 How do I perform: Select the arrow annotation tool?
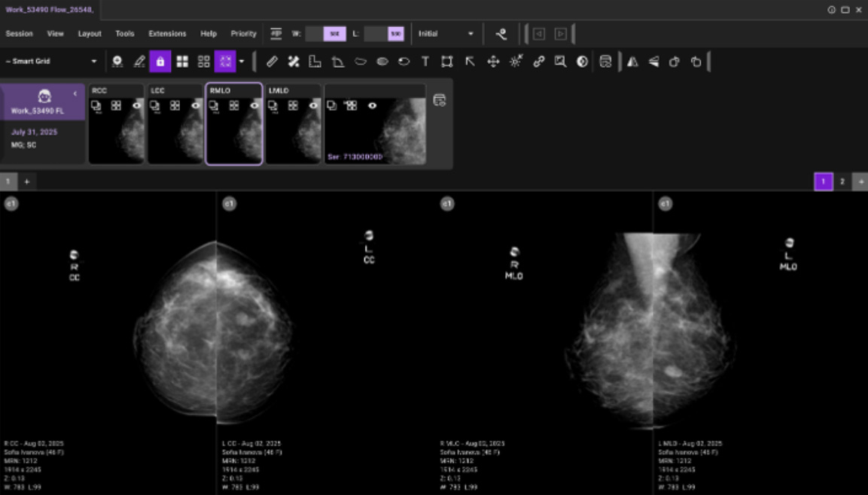(470, 62)
